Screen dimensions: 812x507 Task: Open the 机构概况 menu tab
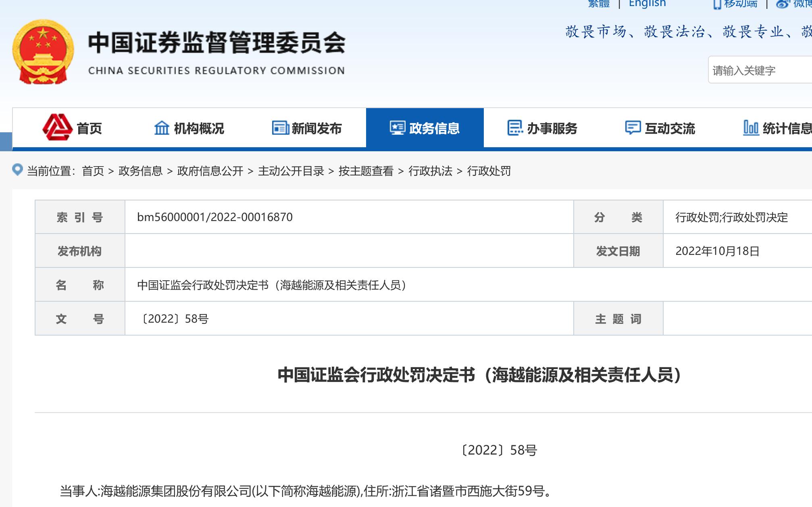199,128
